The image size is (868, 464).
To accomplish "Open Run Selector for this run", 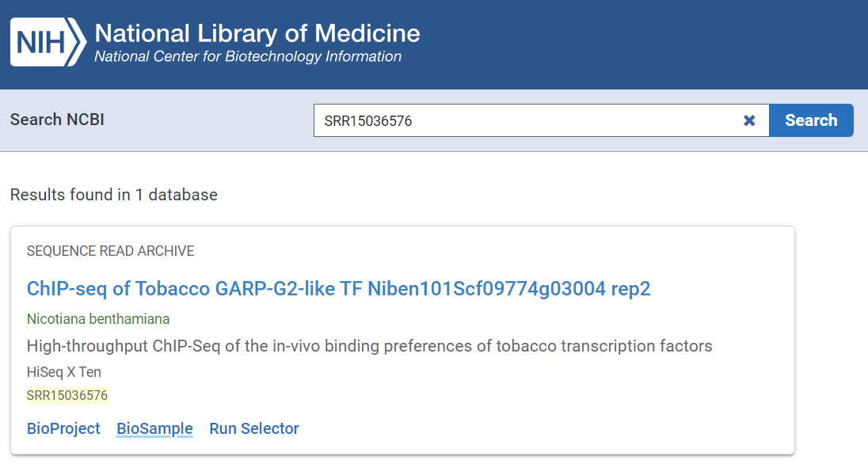I will pos(254,428).
